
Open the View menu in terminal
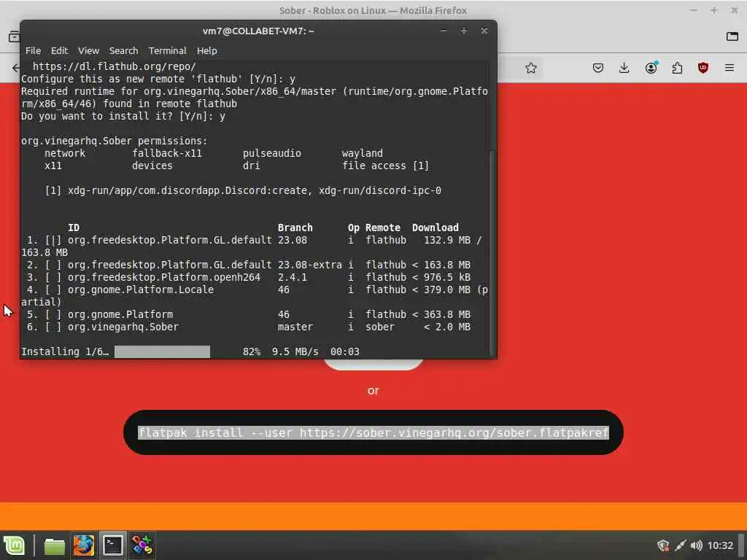coord(88,50)
